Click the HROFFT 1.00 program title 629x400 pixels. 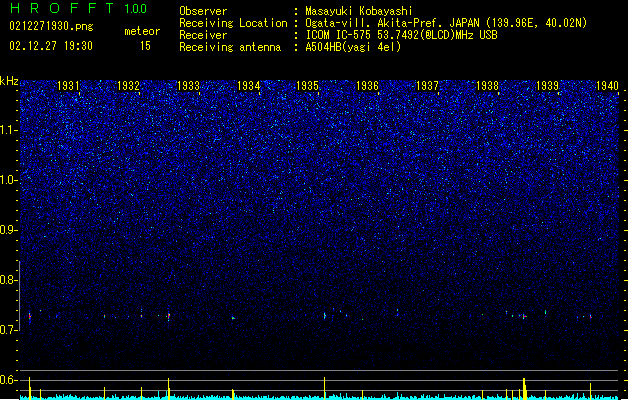click(x=78, y=8)
